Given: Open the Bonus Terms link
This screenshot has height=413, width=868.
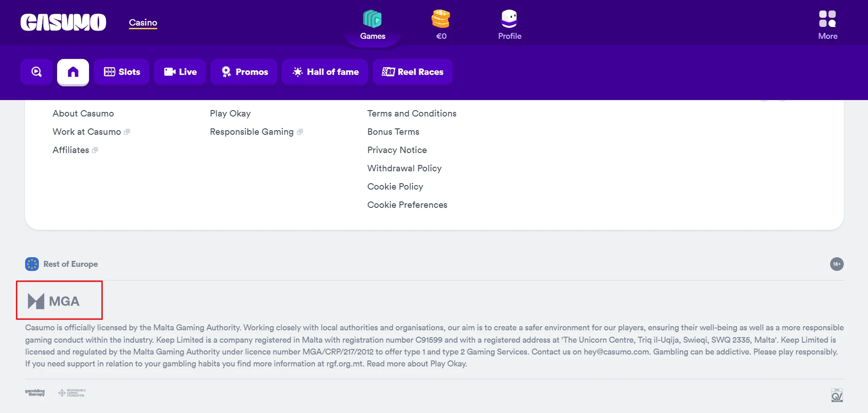Looking at the screenshot, I should (393, 132).
